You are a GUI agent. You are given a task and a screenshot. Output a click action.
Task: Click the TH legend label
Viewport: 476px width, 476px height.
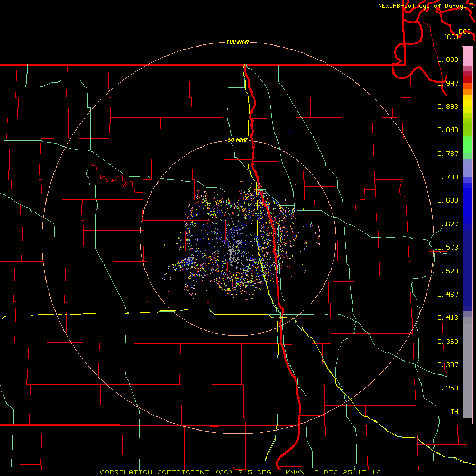point(454,412)
